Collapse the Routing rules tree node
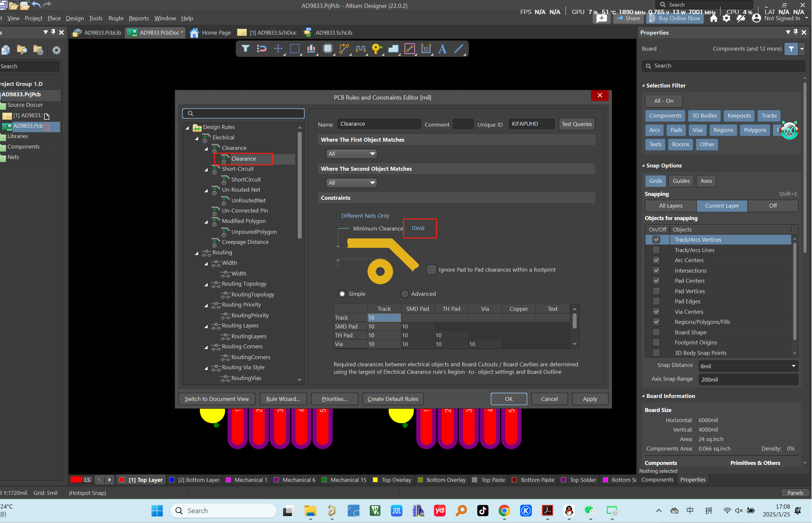 click(x=197, y=253)
